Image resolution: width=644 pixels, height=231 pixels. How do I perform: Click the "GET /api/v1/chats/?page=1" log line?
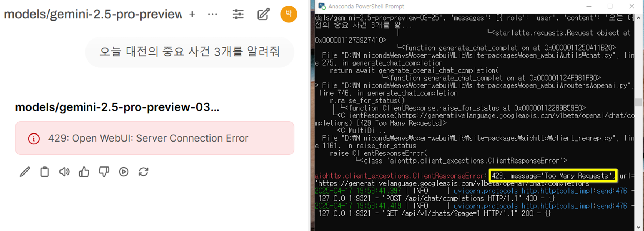click(435, 213)
